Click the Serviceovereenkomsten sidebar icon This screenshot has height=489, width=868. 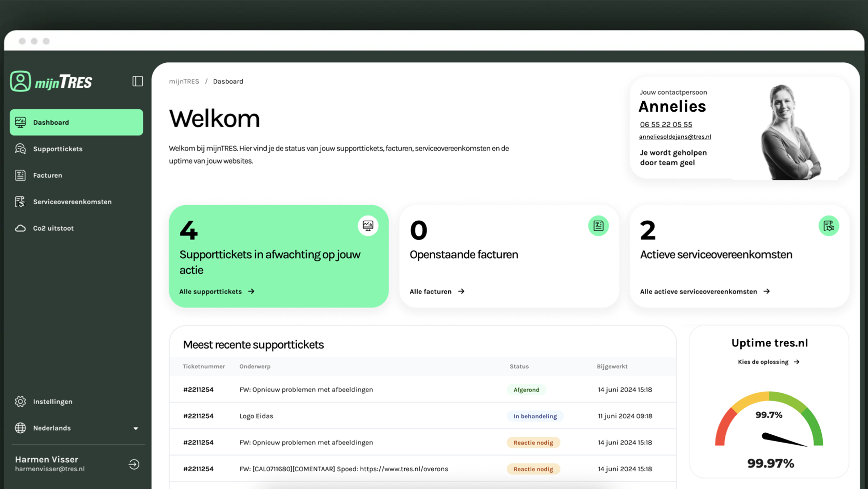pyautogui.click(x=20, y=202)
